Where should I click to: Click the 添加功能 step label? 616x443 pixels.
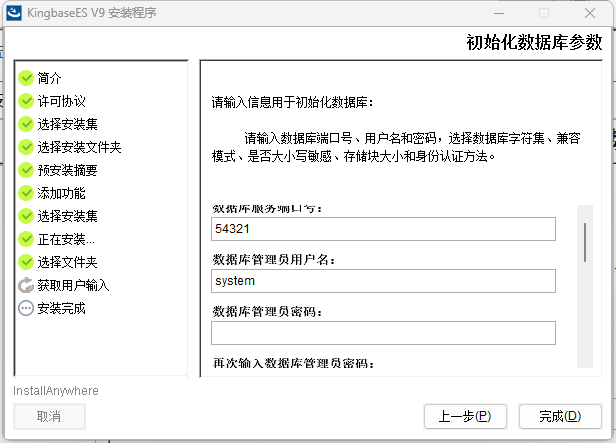pyautogui.click(x=62, y=193)
